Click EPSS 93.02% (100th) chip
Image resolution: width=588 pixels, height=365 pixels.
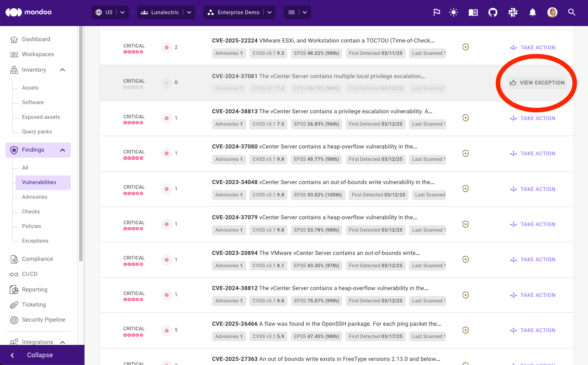point(318,195)
